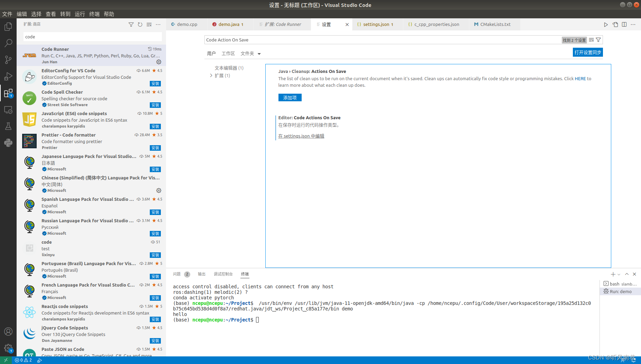The height and width of the screenshot is (364, 641).
Task: Install Prettier - Code formatter extension
Action: pos(155,148)
